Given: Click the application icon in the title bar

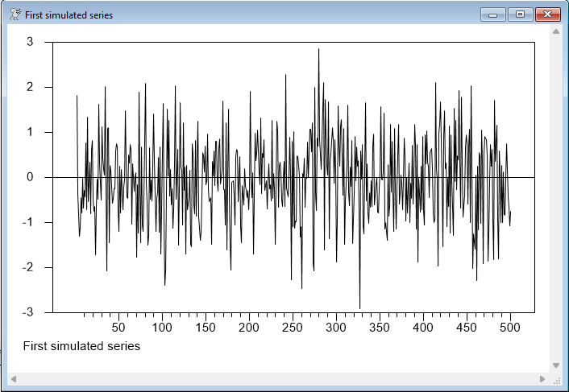Looking at the screenshot, I should tap(15, 14).
